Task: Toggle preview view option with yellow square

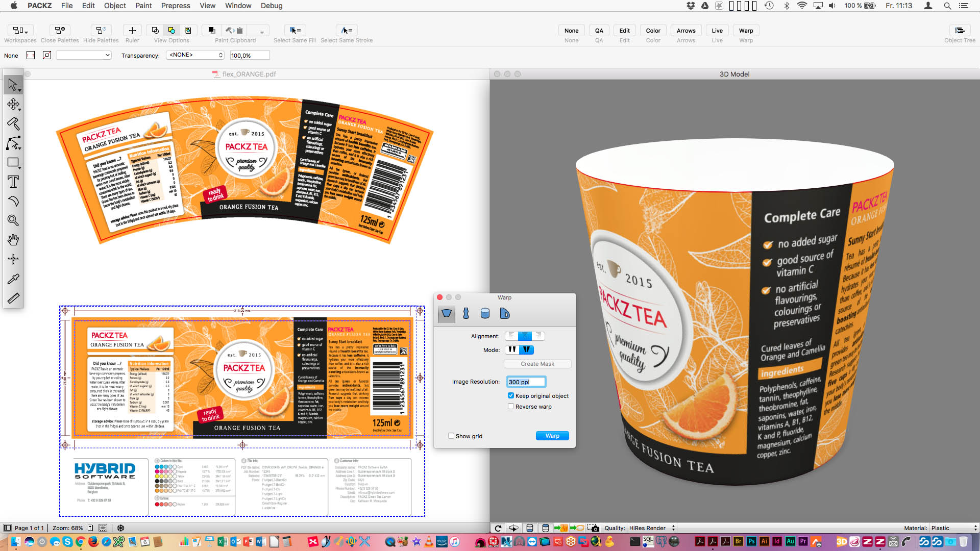Action: point(171,30)
